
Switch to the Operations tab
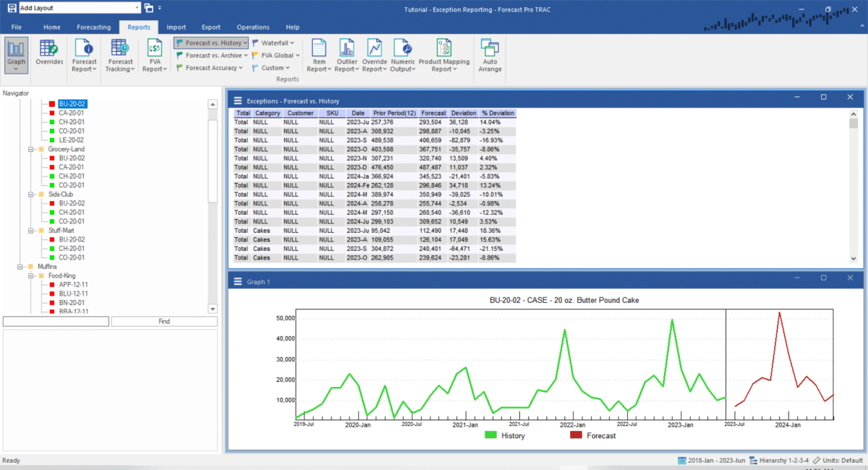click(x=253, y=27)
